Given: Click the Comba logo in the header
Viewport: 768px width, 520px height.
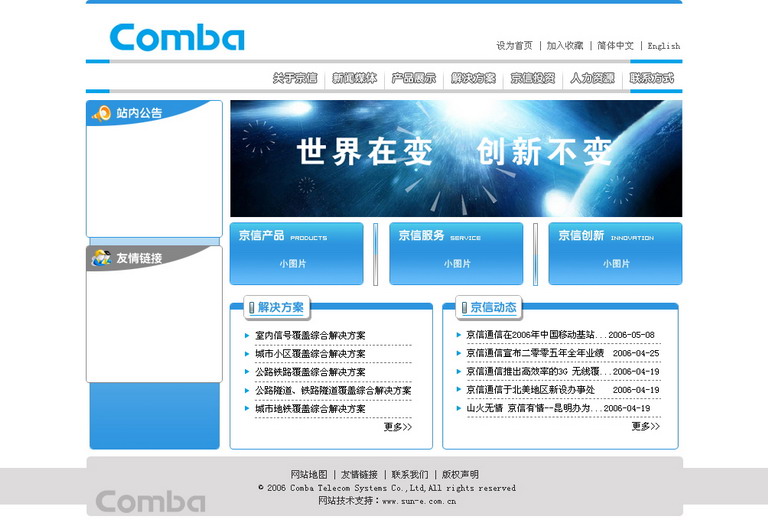Looking at the screenshot, I should click(177, 37).
